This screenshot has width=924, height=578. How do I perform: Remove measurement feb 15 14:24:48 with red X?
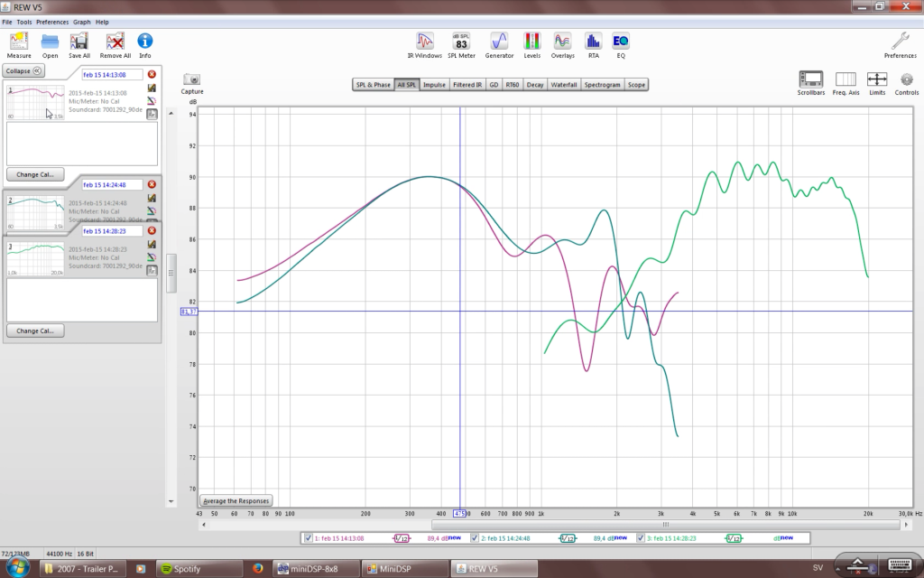152,184
